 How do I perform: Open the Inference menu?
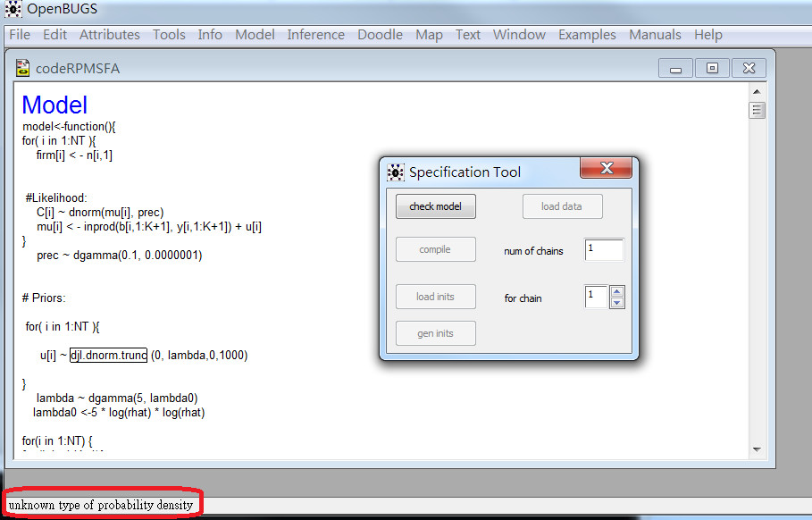315,34
